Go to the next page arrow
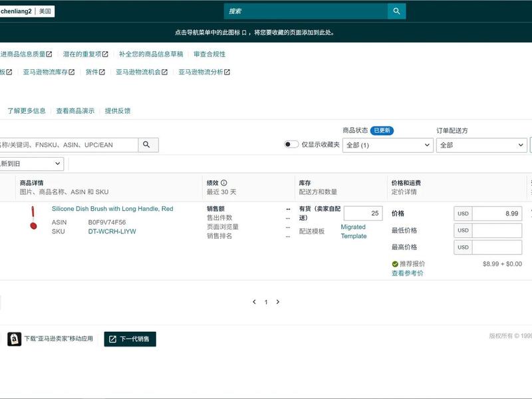532x399 pixels. [x=278, y=302]
